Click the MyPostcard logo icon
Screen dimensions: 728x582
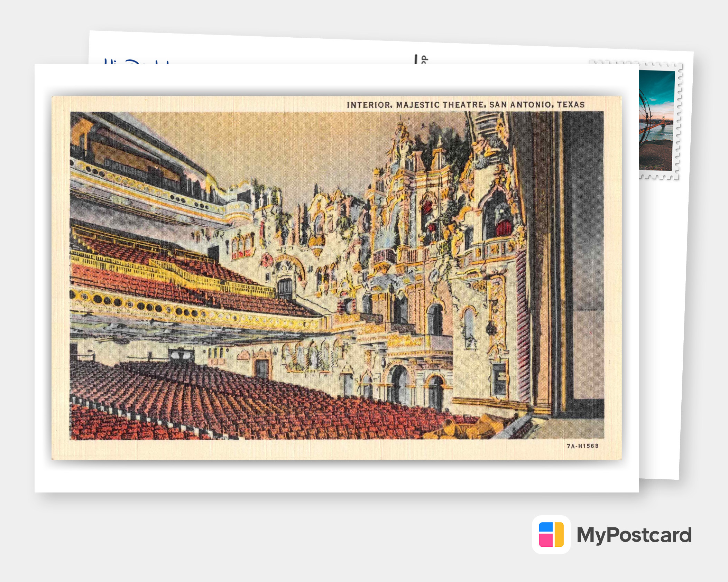(551, 534)
